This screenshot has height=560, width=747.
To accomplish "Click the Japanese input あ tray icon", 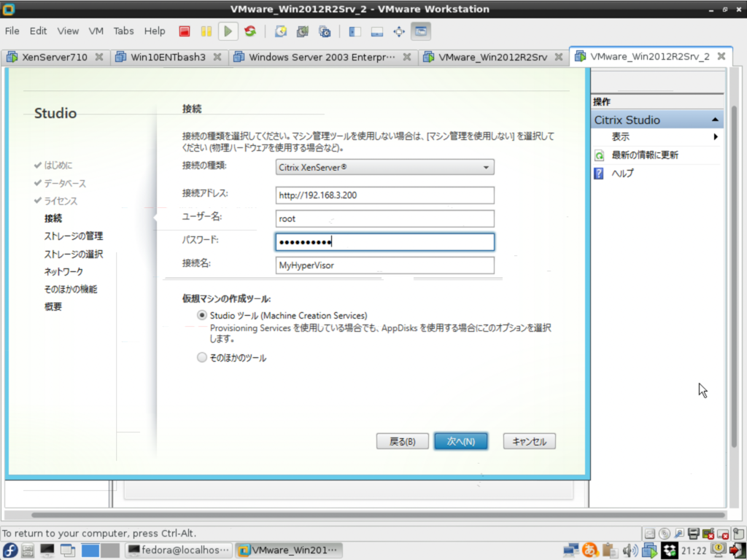I will tap(589, 550).
